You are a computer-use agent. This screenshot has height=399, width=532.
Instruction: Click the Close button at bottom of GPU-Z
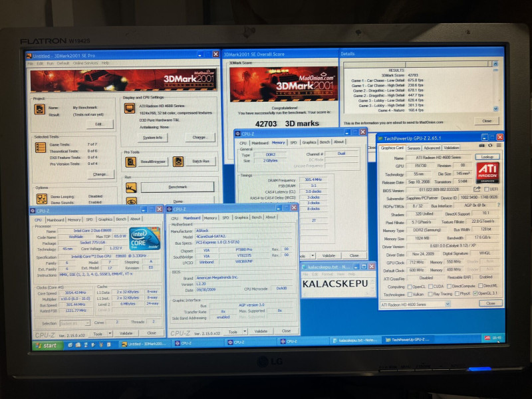tap(490, 303)
